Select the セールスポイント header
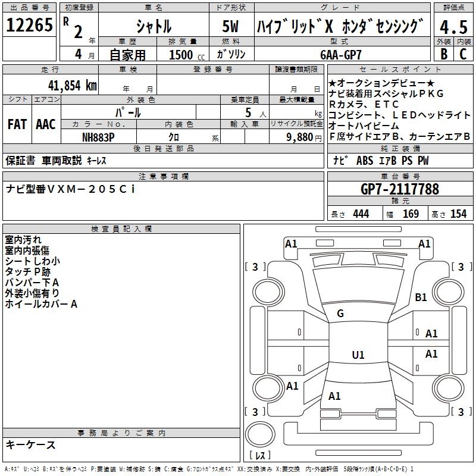The width and height of the screenshot is (476, 476). point(400,69)
